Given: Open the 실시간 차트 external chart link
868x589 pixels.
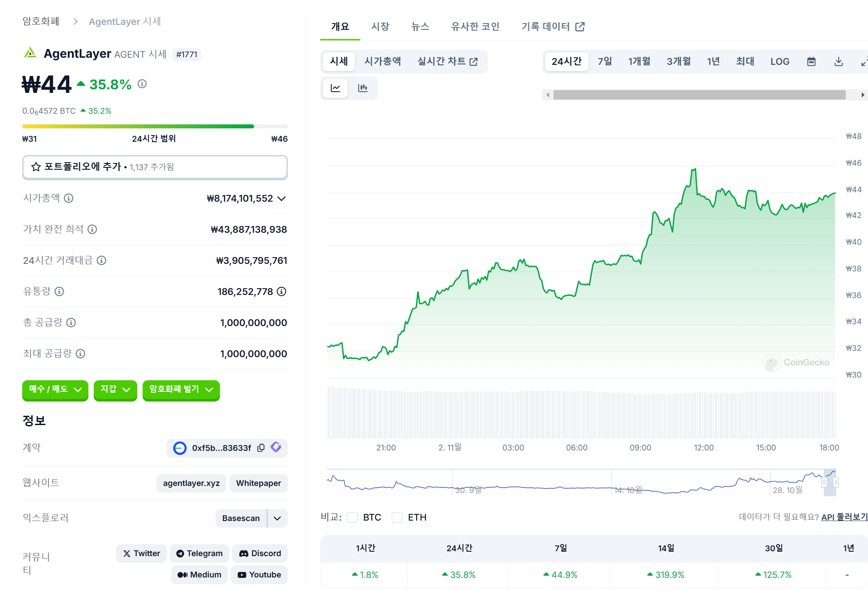Looking at the screenshot, I should pyautogui.click(x=447, y=61).
